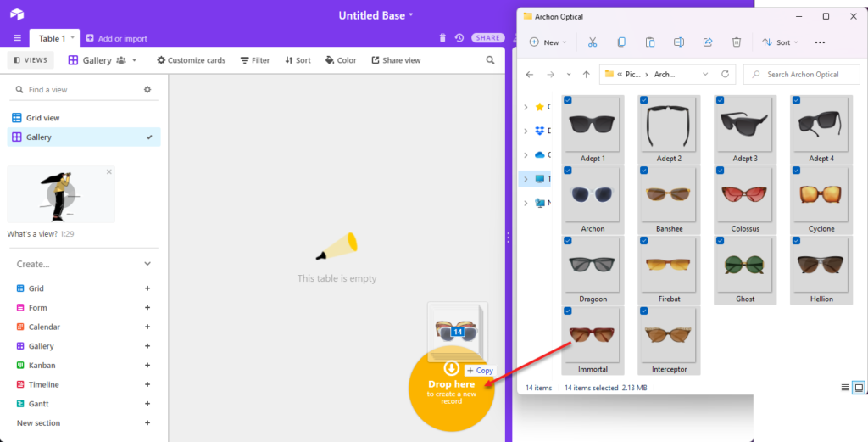The width and height of the screenshot is (868, 442).
Task: Switch Explorer to large thumbnails layout
Action: tap(859, 388)
